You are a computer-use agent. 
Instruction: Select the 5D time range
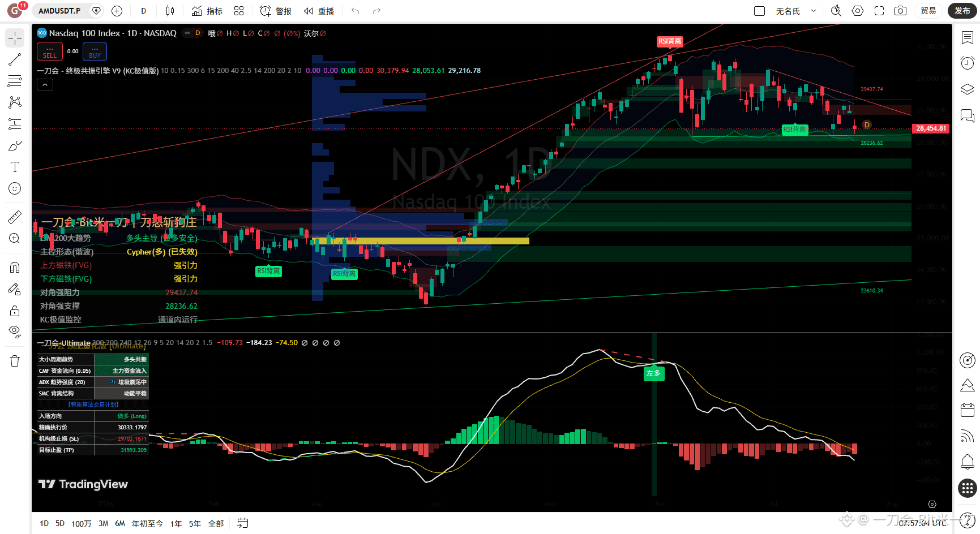(60, 524)
